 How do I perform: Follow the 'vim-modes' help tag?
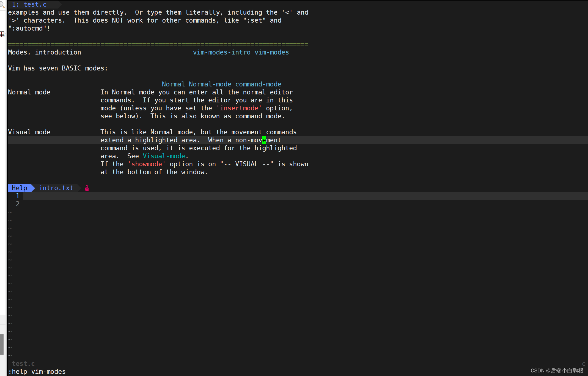272,52
